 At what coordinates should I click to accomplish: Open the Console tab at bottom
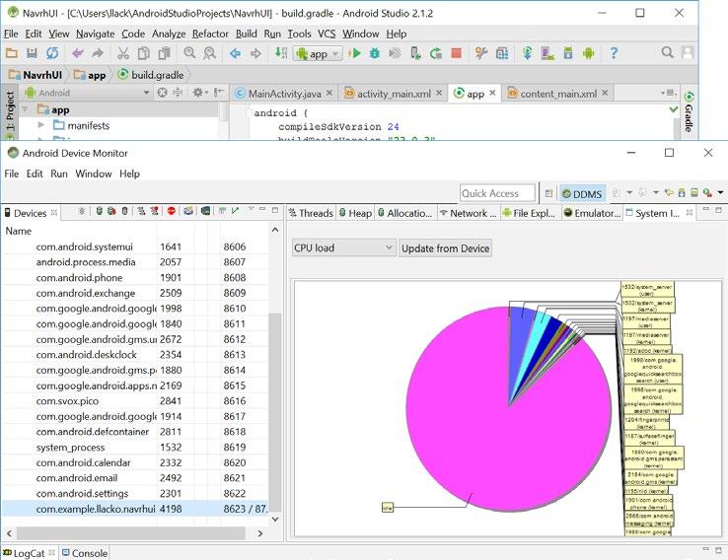coord(85,553)
